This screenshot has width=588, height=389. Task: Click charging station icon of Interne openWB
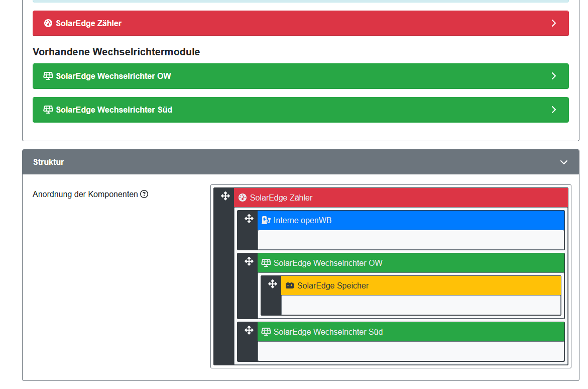click(266, 221)
